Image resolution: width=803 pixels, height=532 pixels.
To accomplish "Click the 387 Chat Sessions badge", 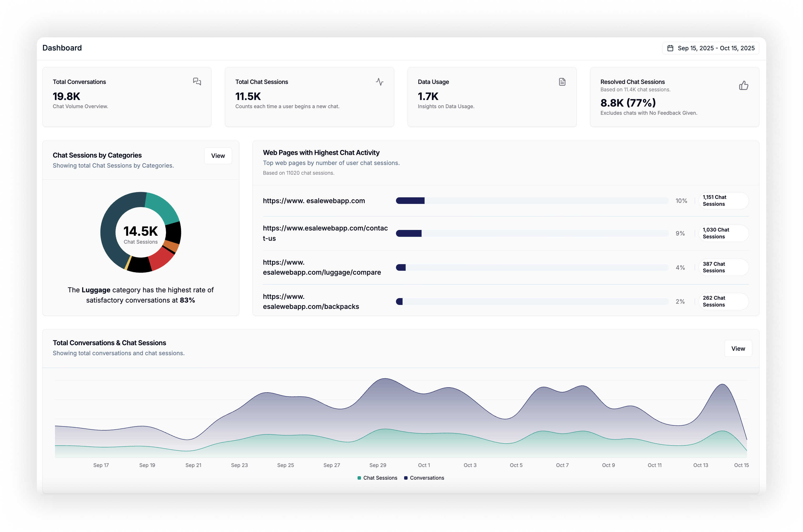I will (x=723, y=267).
